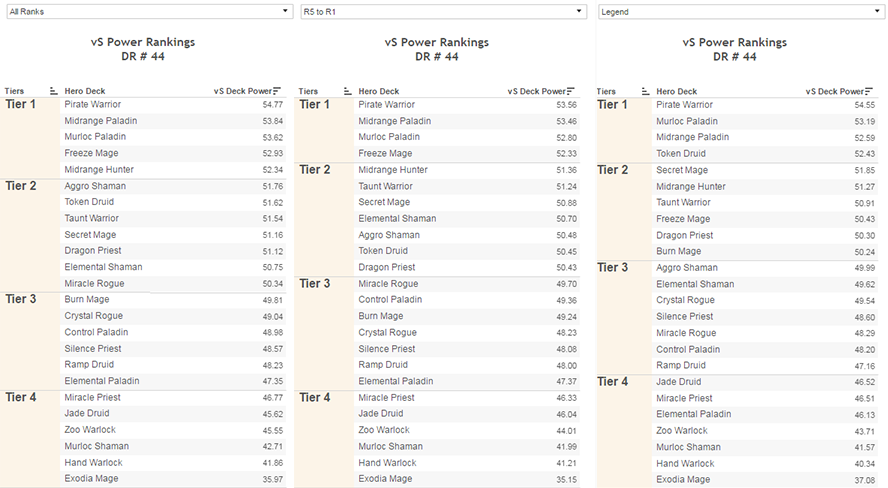Select Elemental Paladin in Legend table
The width and height of the screenshot is (888, 488).
point(694,414)
